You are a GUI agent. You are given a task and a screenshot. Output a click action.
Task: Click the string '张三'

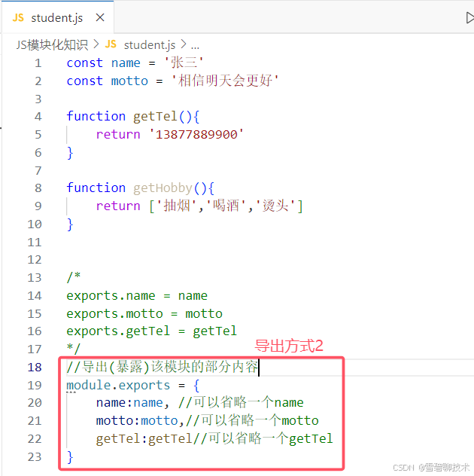pos(184,63)
